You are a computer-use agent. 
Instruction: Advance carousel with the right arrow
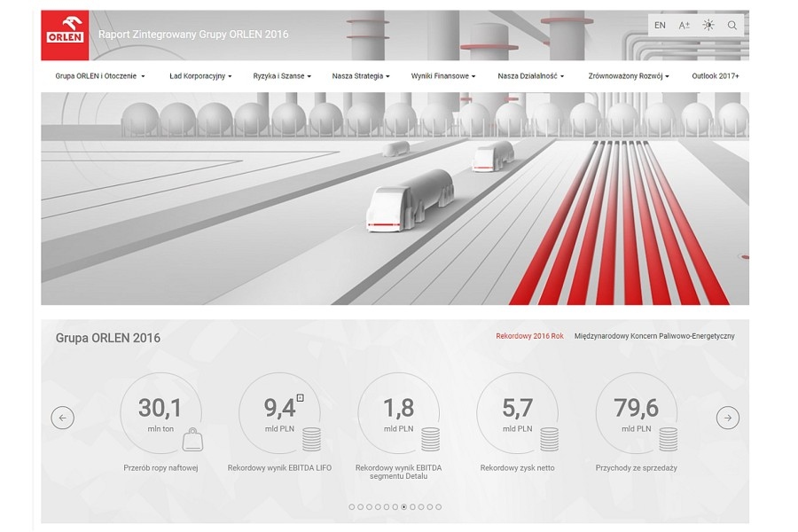coord(727,418)
